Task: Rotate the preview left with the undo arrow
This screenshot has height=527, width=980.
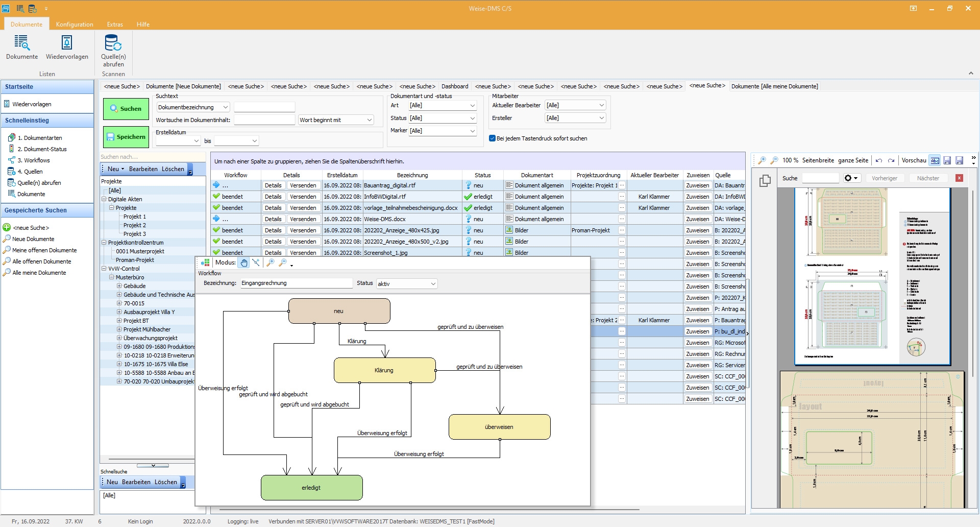Action: tap(879, 160)
